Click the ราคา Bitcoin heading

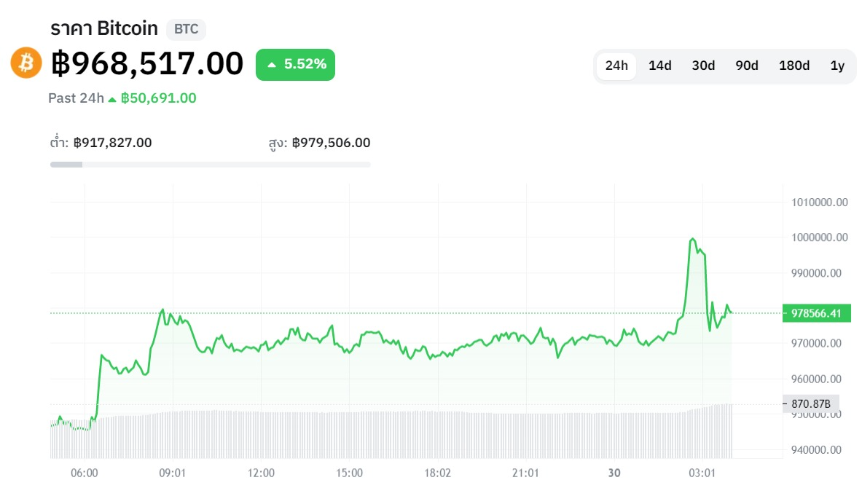point(104,28)
